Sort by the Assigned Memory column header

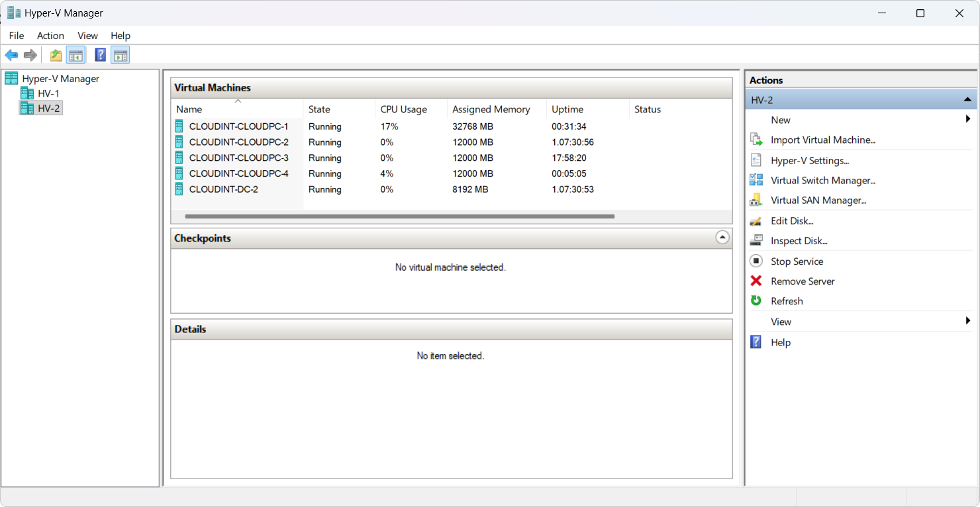click(x=497, y=109)
